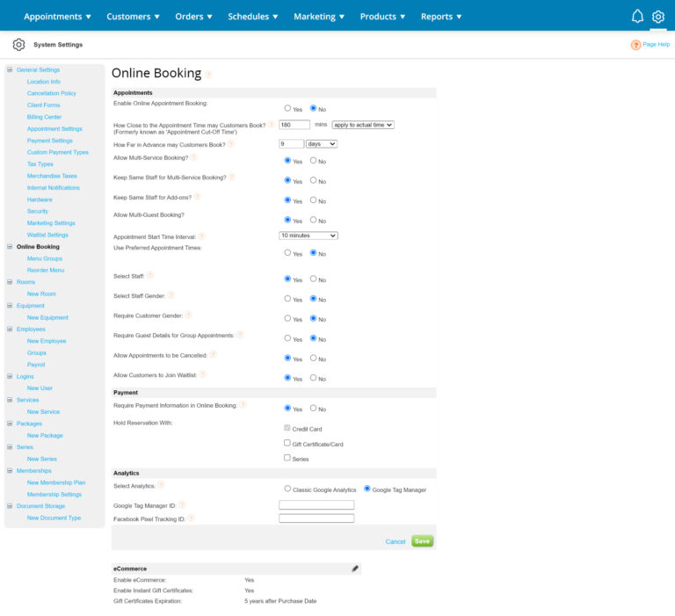This screenshot has width=675, height=616.
Task: Open the Appointments menu
Action: (57, 16)
